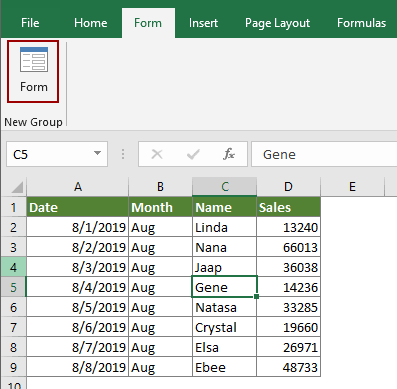Select row 7 header
The image size is (397, 389).
point(14,327)
